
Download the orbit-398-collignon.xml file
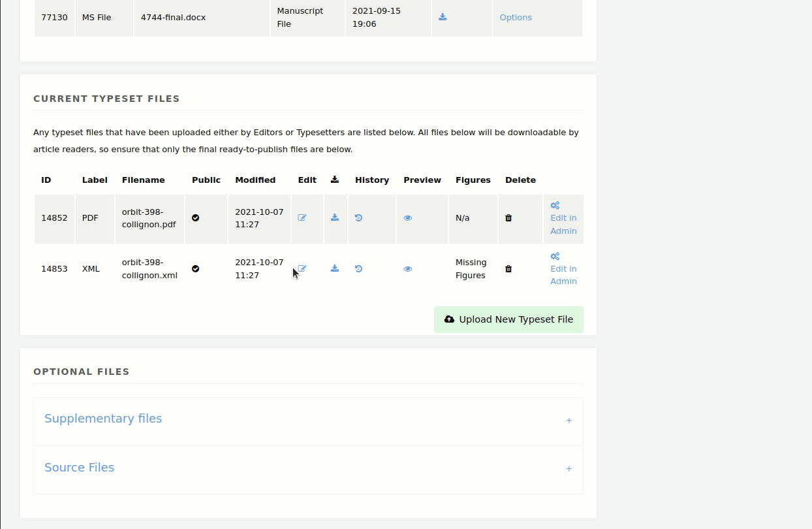335,269
